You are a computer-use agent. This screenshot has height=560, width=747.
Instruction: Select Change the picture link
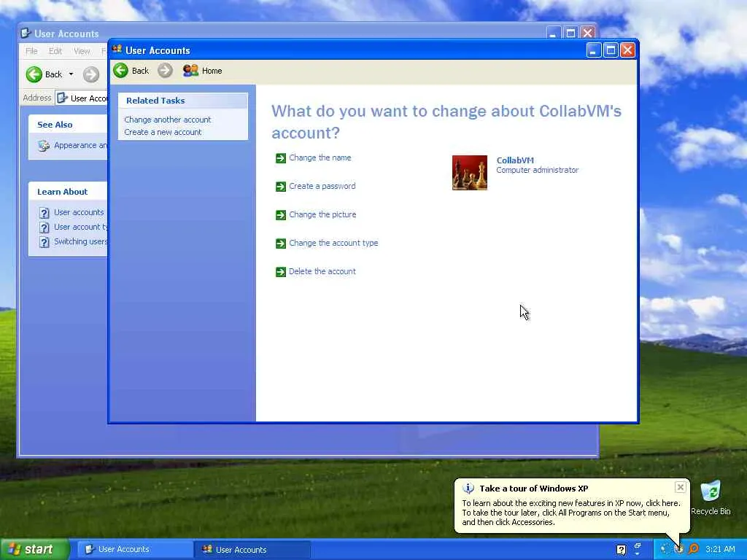coord(322,215)
